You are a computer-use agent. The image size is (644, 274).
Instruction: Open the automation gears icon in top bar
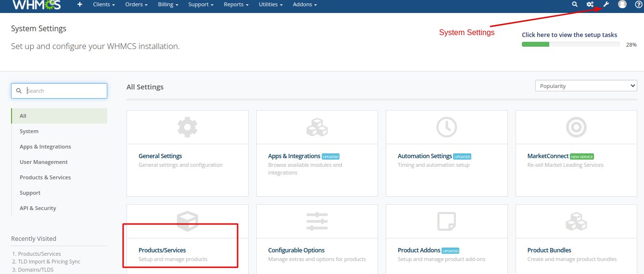tap(590, 4)
